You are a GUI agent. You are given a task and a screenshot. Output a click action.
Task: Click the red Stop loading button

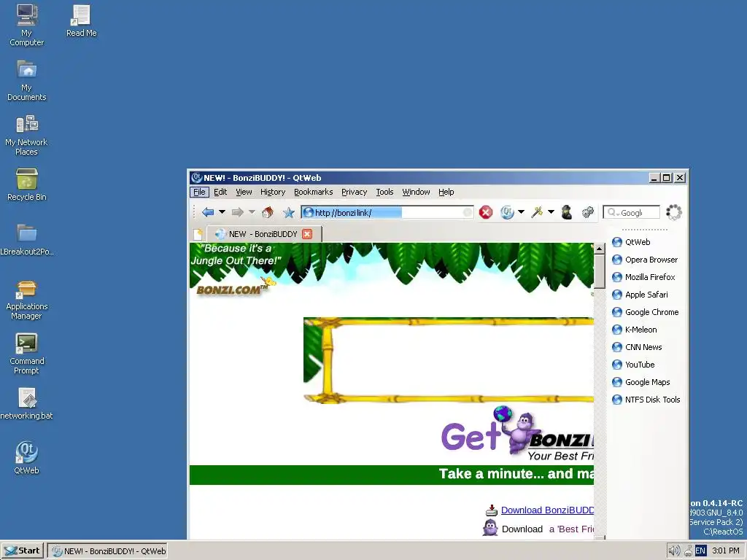coord(485,212)
